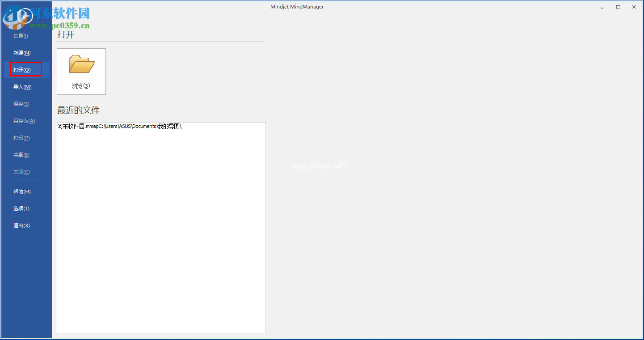Close the MindManager window
644x340 pixels.
(x=634, y=7)
